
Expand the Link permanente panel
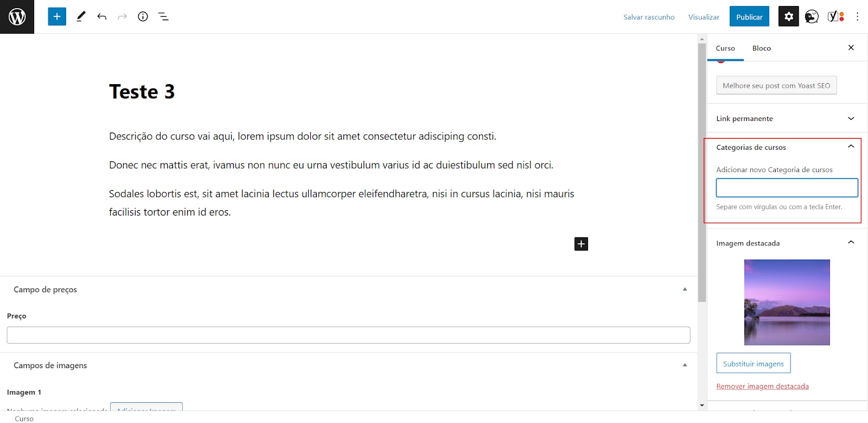coord(787,118)
